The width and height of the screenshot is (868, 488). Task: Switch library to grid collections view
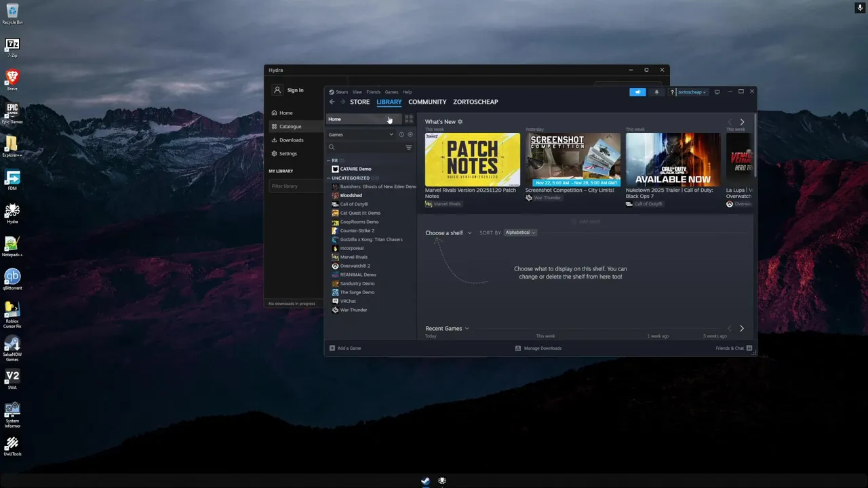click(409, 119)
